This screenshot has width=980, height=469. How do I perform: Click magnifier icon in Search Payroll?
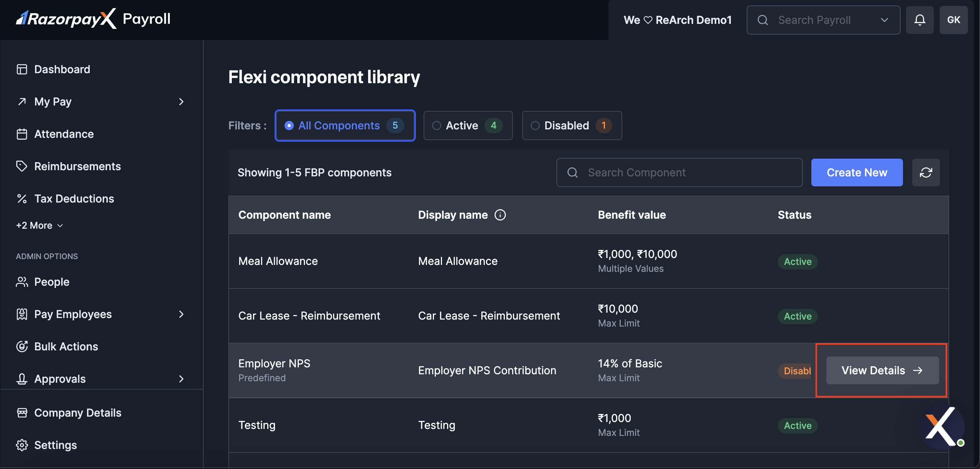[x=762, y=20]
